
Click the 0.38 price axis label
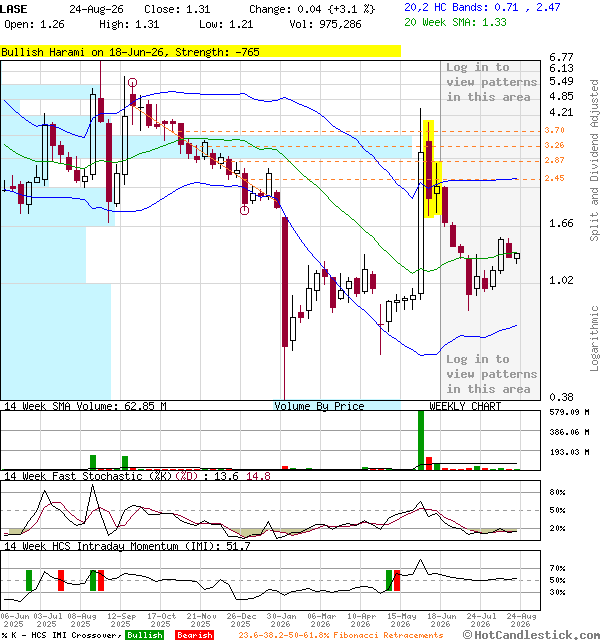(x=561, y=397)
